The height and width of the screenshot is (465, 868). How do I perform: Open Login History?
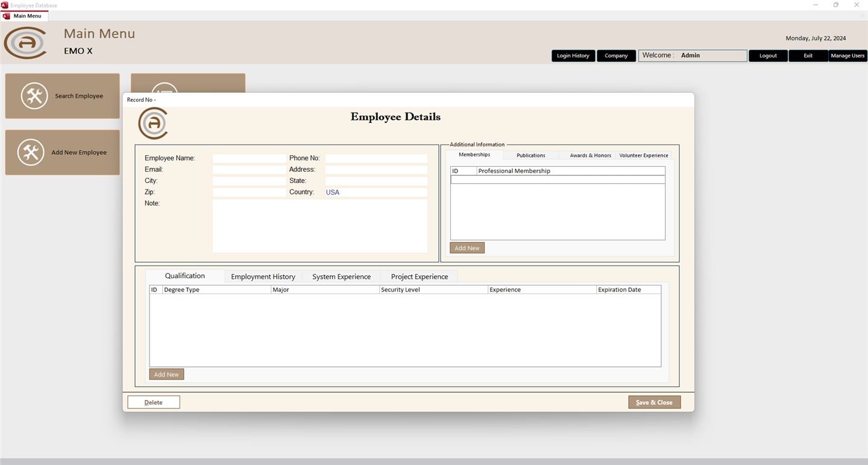(x=573, y=55)
